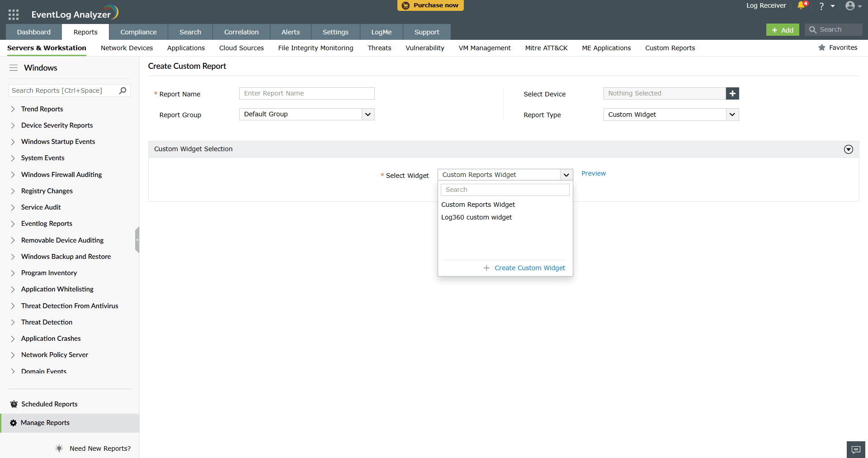Select Custom Reports Widget option
The width and height of the screenshot is (868, 458).
[x=478, y=205]
